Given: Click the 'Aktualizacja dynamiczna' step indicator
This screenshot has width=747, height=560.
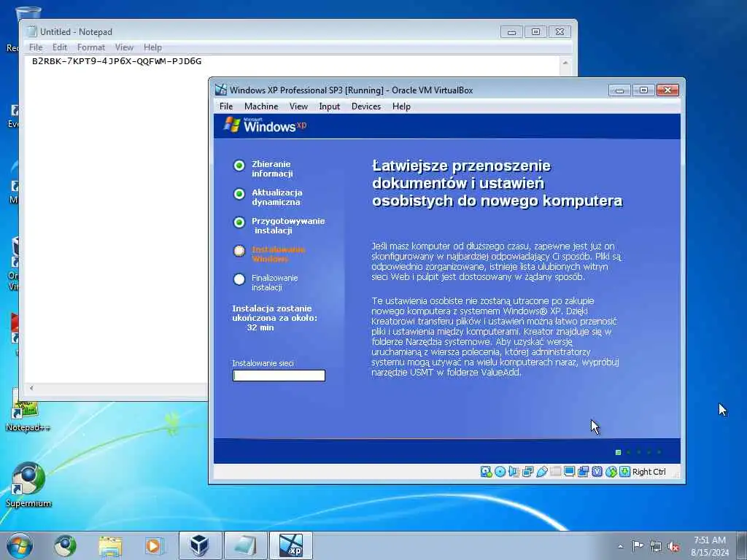Looking at the screenshot, I should click(239, 194).
